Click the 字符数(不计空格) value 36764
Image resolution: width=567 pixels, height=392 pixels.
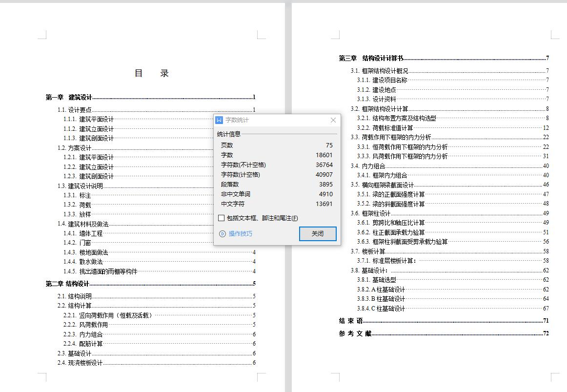point(324,165)
